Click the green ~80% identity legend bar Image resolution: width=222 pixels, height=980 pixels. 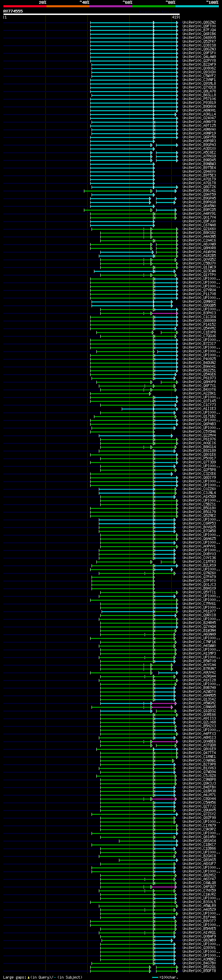click(154, 6)
